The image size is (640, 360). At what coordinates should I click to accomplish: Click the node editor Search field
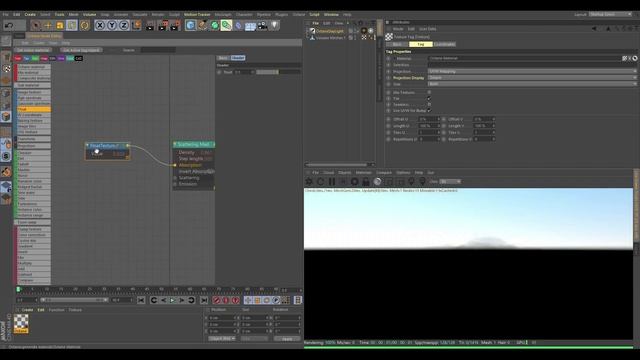[158, 50]
